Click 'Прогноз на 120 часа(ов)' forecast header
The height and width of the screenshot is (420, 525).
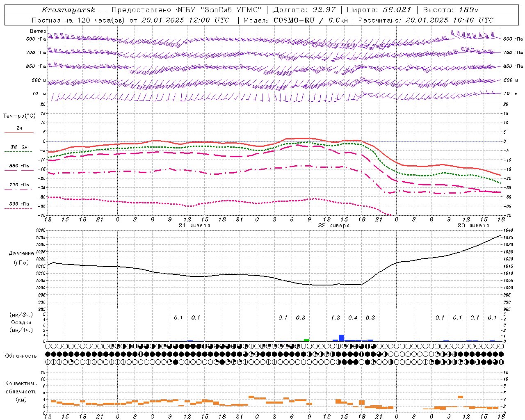click(78, 20)
